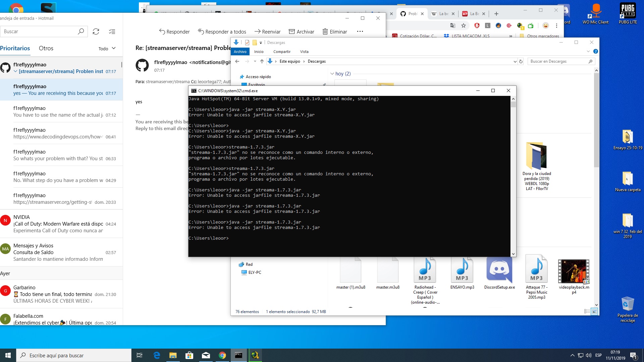Forward the email using the Reenviar arrow icon

pos(258,32)
